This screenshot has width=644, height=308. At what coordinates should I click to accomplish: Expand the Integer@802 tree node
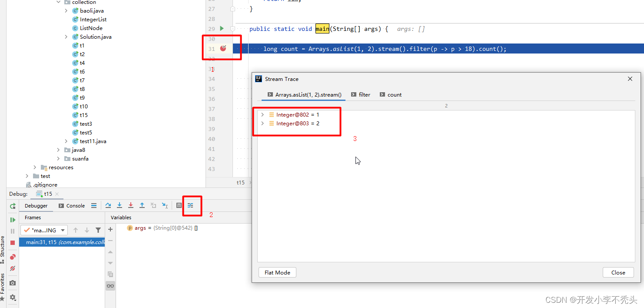click(262, 114)
